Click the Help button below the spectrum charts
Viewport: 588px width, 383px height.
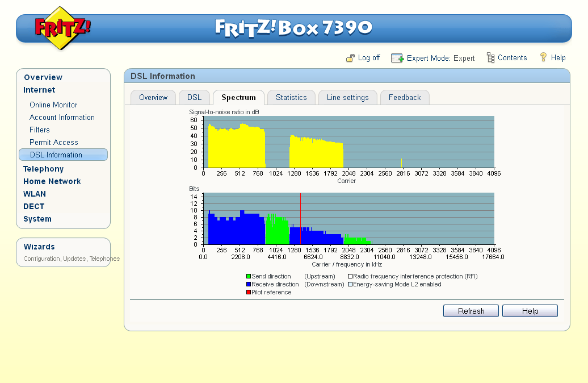[530, 311]
